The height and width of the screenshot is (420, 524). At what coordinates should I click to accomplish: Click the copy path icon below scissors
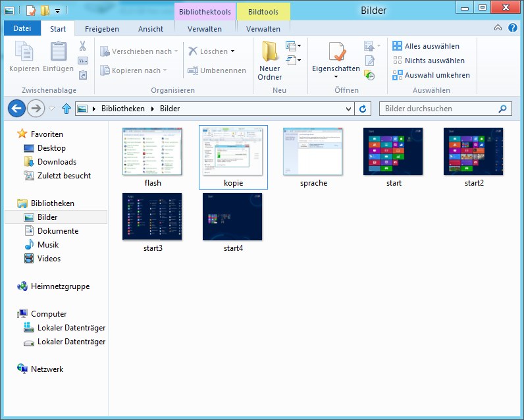pyautogui.click(x=82, y=61)
